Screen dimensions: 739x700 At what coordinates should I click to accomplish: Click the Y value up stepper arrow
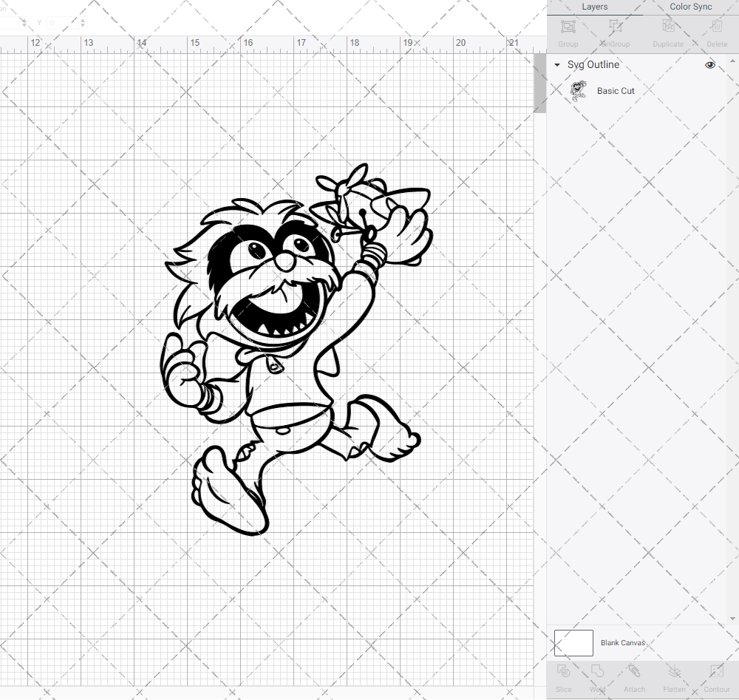(x=82, y=21)
